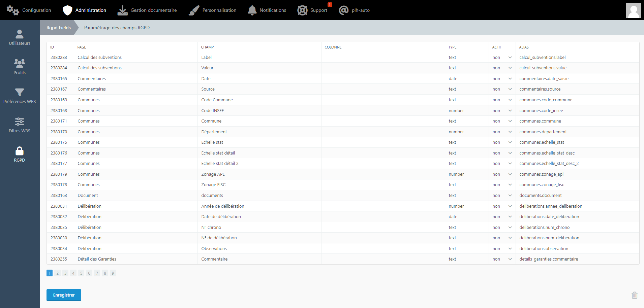Screen dimensions: 644x308
Task: Expand Actif dropdown for Zonage APL row
Action: point(502,174)
